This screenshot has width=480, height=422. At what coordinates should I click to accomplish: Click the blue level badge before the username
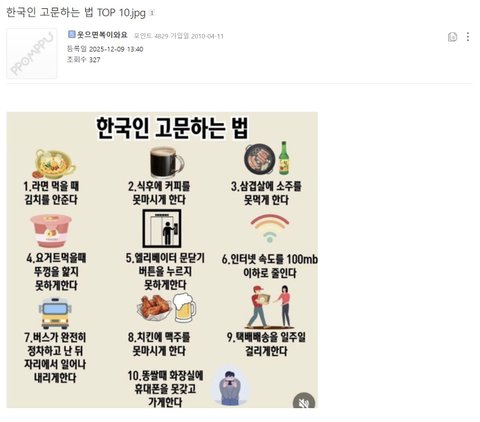[71, 34]
